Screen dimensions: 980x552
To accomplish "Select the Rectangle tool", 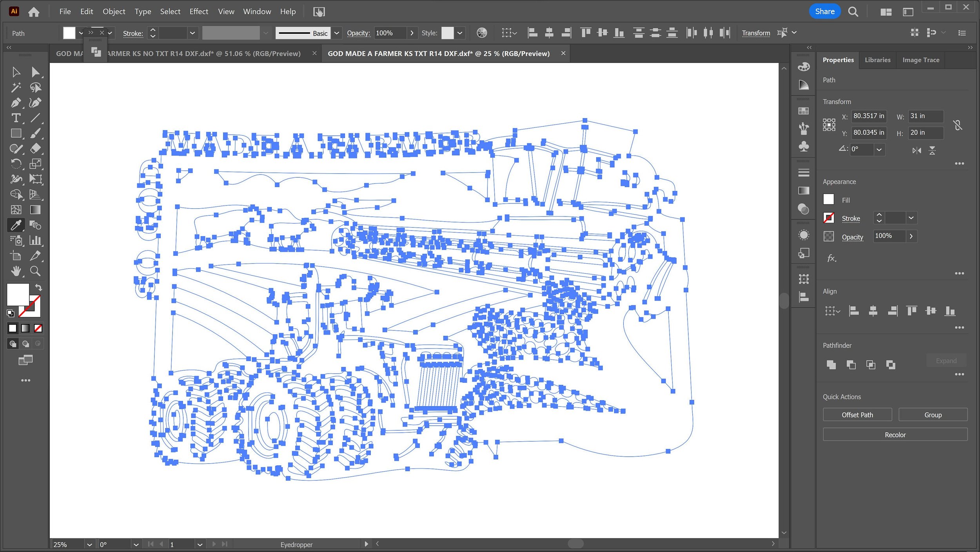I will coord(16,133).
